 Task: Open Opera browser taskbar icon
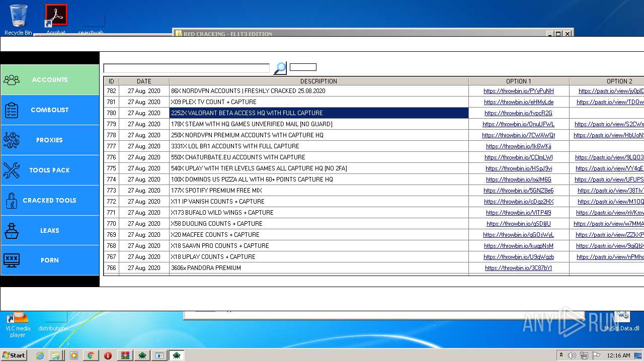pyautogui.click(x=108, y=355)
